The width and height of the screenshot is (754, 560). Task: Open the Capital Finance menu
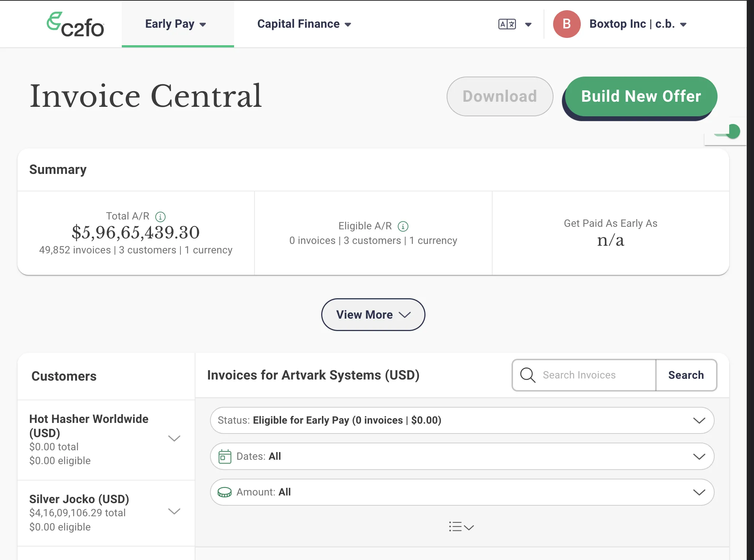pyautogui.click(x=304, y=24)
